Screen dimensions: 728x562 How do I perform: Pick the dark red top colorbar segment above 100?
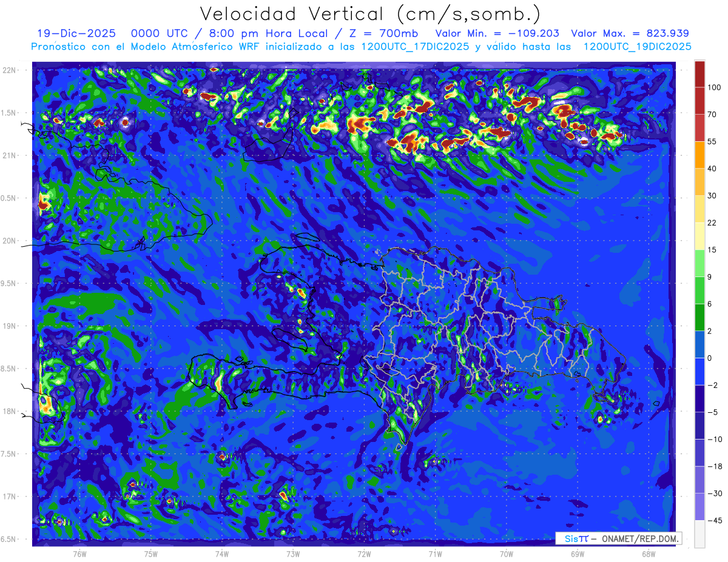(x=699, y=73)
